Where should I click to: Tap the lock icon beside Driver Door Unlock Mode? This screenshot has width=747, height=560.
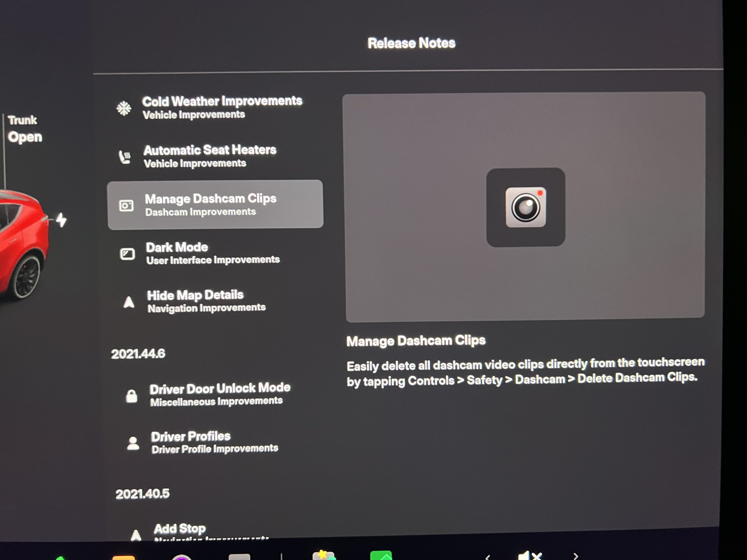tap(131, 396)
